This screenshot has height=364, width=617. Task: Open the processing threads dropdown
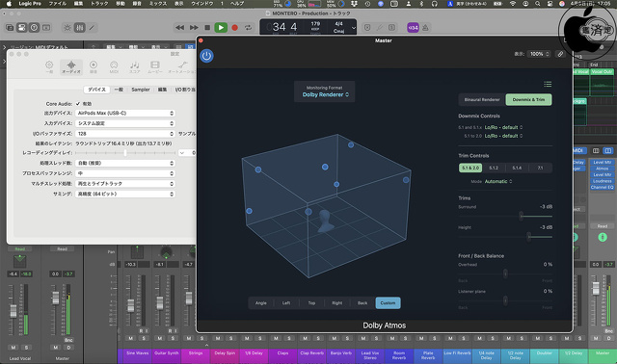tap(125, 163)
